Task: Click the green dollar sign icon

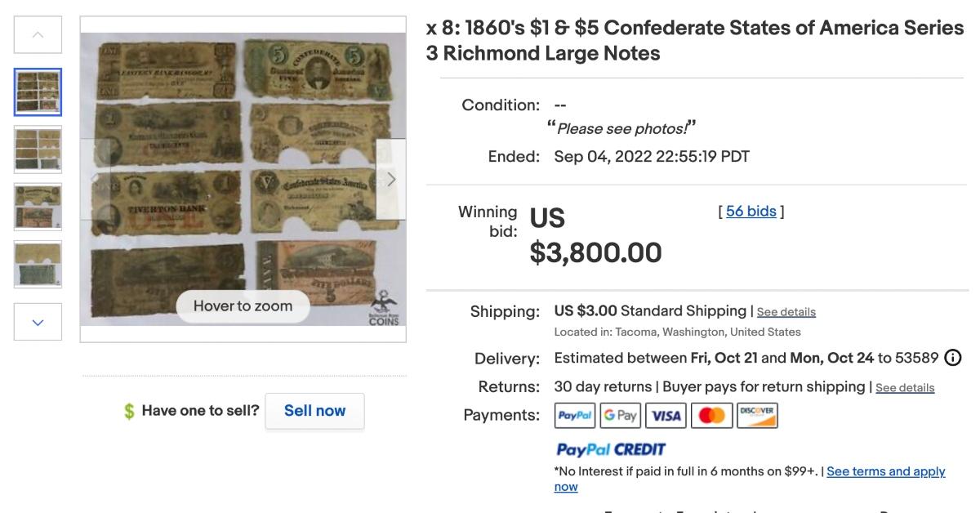Action: (x=129, y=411)
